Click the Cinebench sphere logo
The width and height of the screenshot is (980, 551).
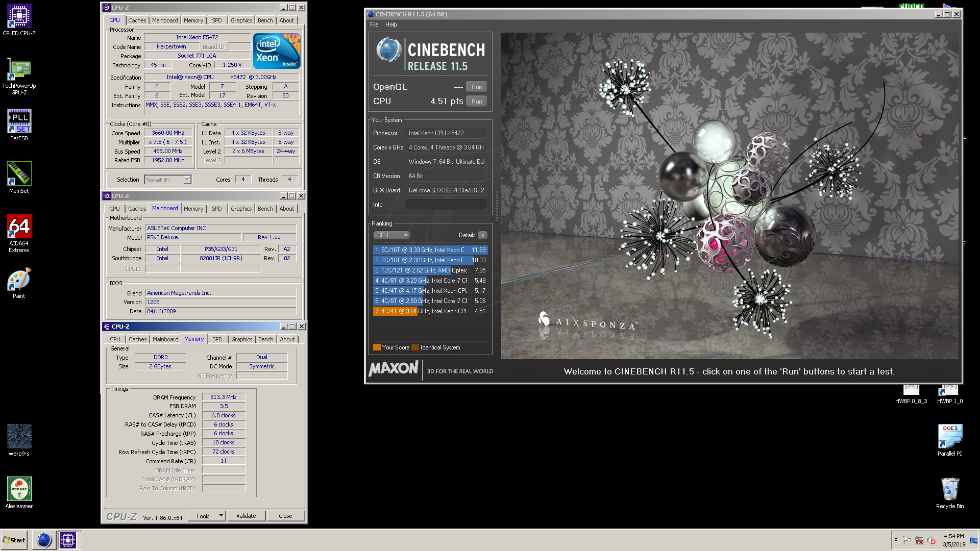(x=388, y=51)
